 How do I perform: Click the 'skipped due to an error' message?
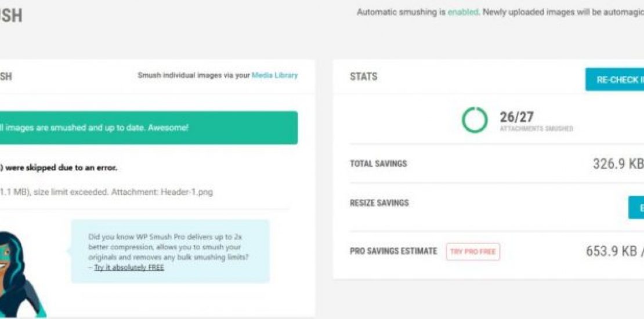[x=59, y=168]
